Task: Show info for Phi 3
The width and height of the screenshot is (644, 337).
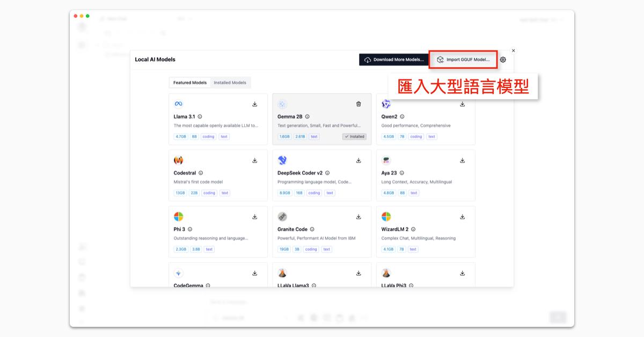Action: tap(190, 229)
